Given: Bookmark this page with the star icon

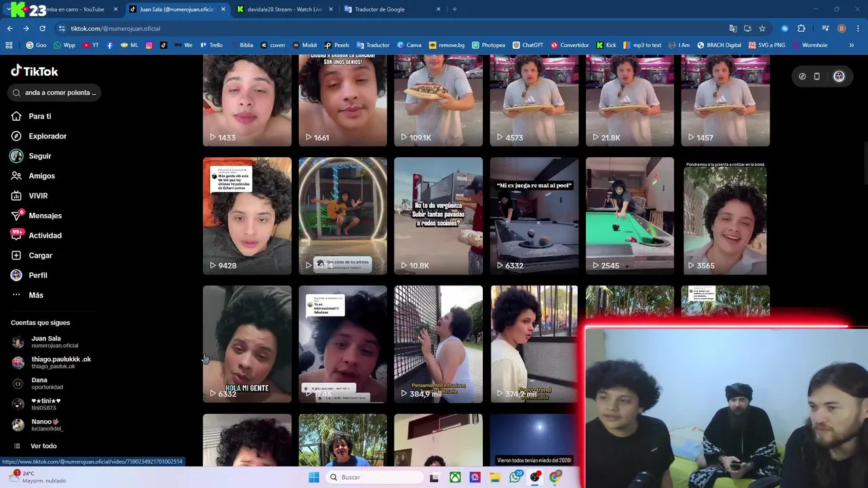Looking at the screenshot, I should (762, 28).
